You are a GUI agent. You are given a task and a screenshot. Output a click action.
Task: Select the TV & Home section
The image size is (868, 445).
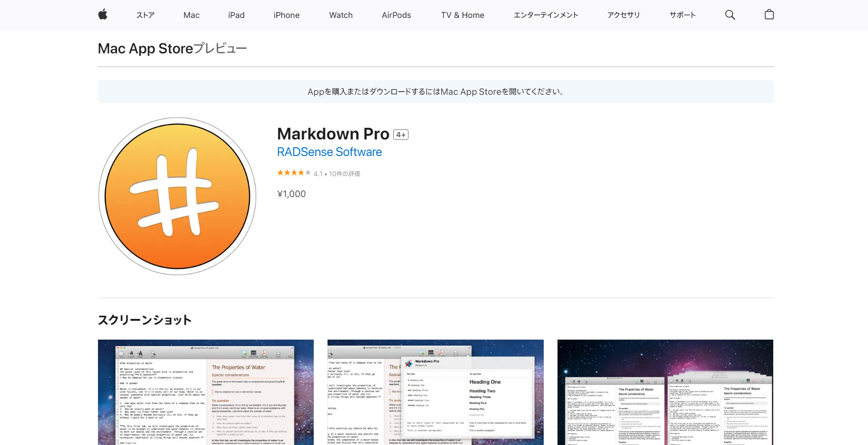click(x=462, y=15)
